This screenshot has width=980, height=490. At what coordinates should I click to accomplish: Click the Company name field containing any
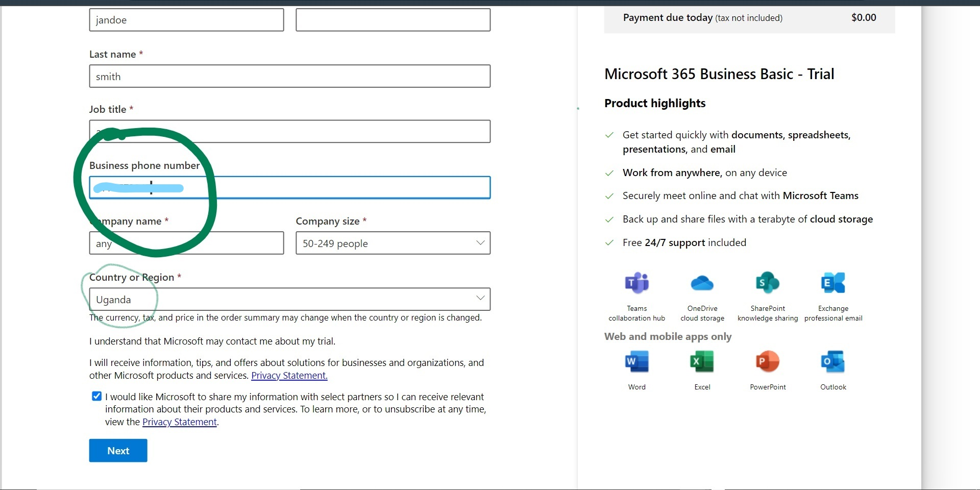tap(186, 243)
